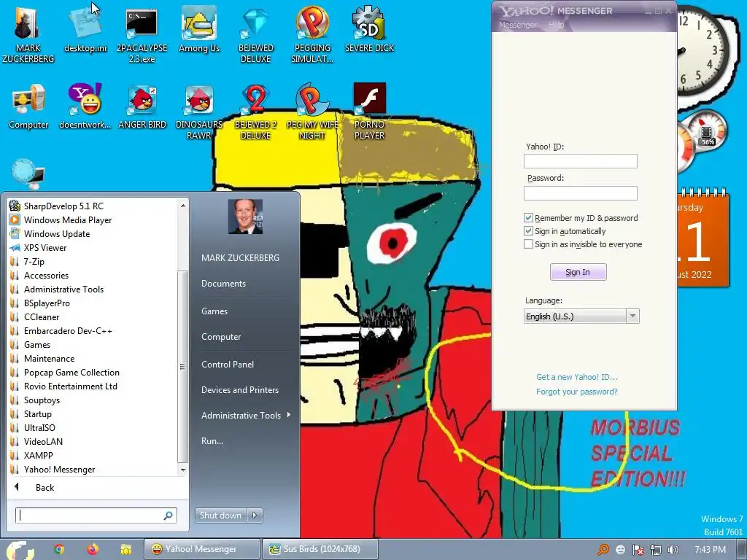Image resolution: width=747 pixels, height=560 pixels.
Task: Open Devices and Printers from Start menu
Action: 239,390
